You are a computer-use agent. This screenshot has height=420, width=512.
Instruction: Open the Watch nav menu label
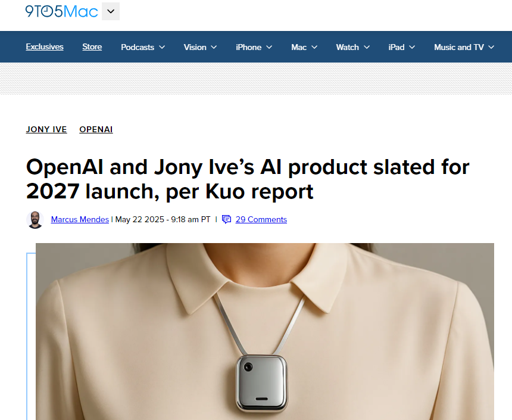(347, 47)
